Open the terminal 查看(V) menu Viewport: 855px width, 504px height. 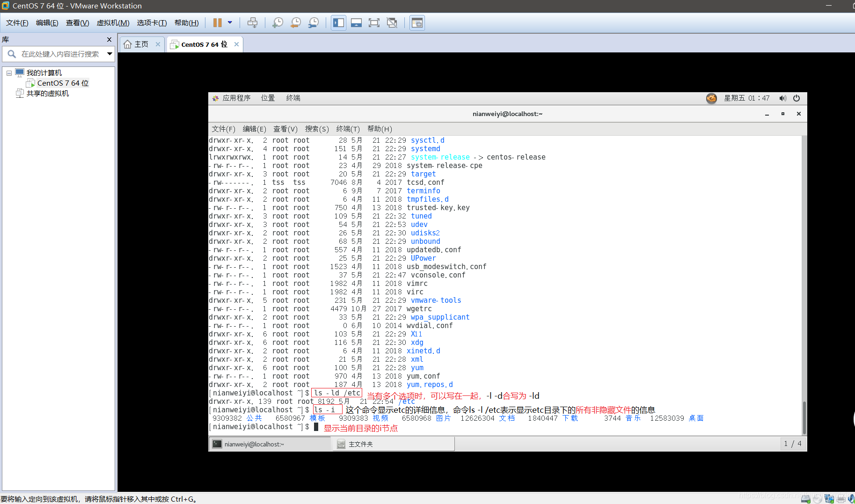[x=285, y=129]
